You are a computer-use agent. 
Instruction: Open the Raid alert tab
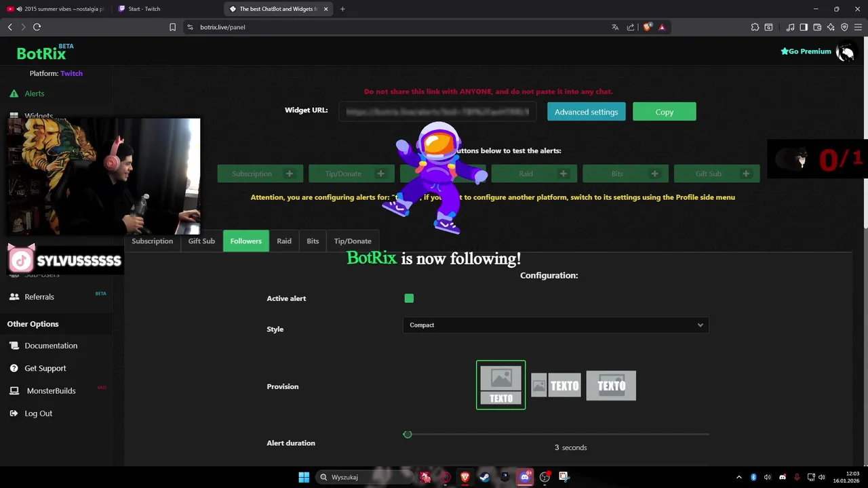point(284,241)
